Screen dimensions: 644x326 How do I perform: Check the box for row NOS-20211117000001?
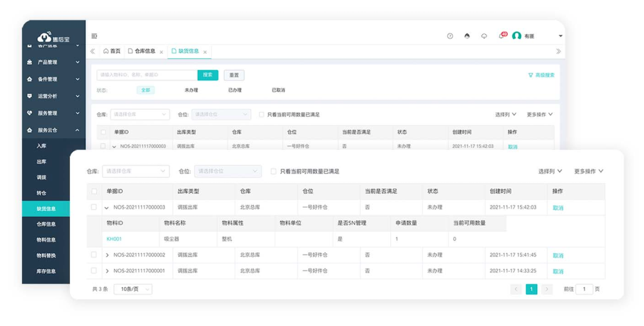[x=94, y=271]
